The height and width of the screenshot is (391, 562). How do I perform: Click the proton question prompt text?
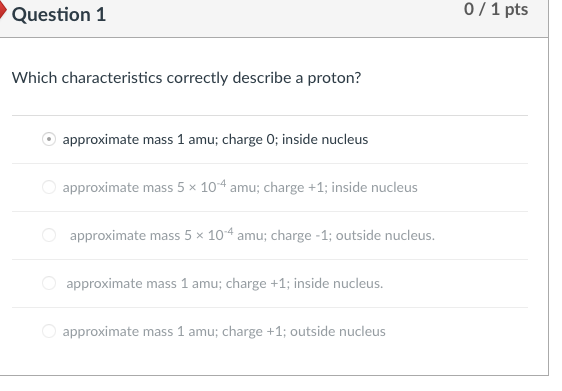click(x=186, y=78)
